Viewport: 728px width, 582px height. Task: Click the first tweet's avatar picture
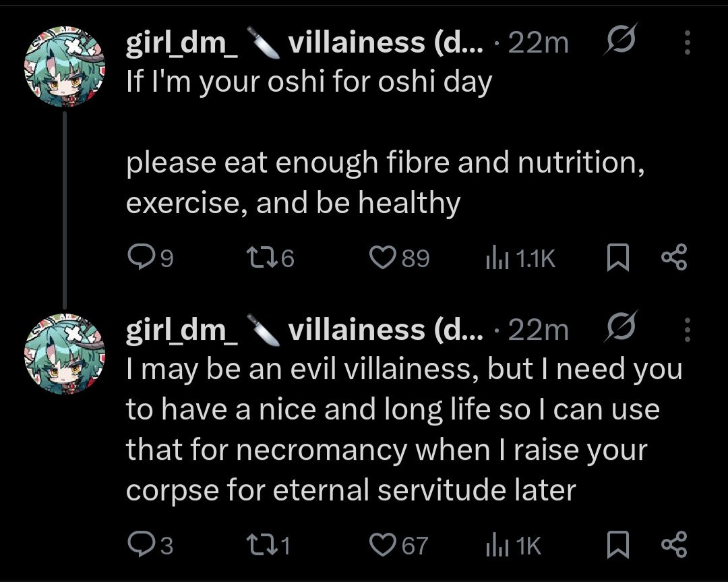click(x=65, y=65)
